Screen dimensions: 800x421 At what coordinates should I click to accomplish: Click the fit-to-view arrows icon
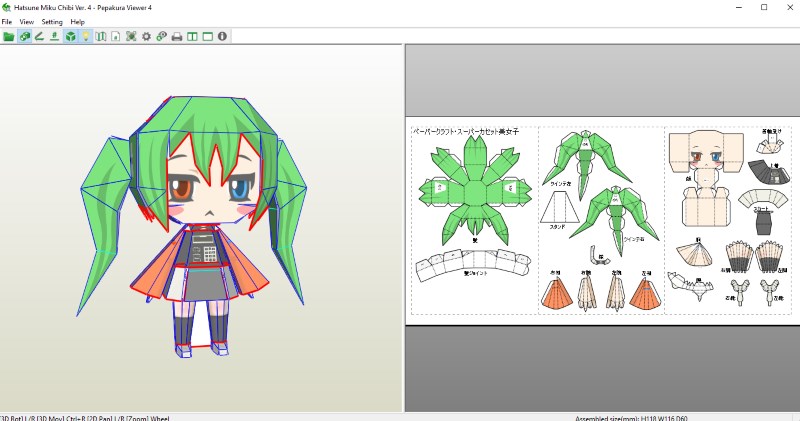tap(131, 36)
